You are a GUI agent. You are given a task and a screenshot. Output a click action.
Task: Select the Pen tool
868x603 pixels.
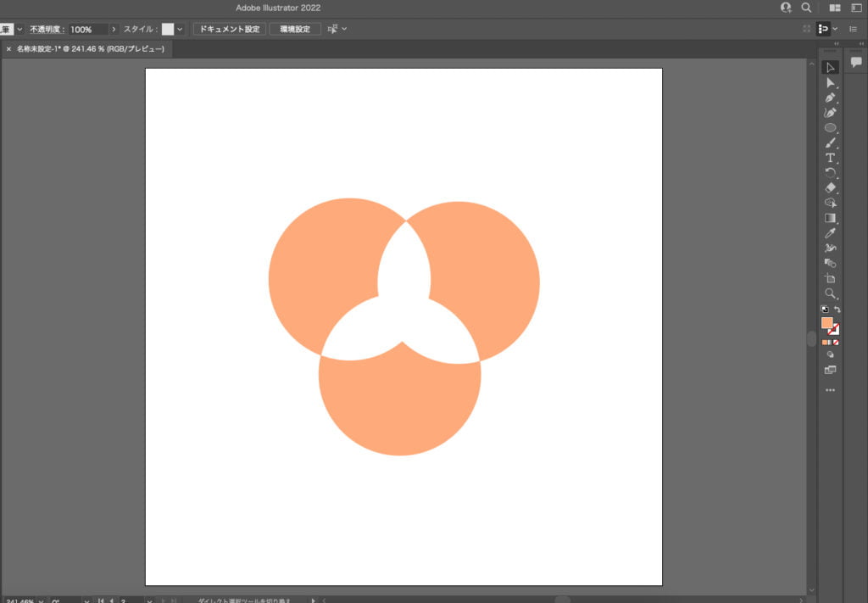point(830,98)
